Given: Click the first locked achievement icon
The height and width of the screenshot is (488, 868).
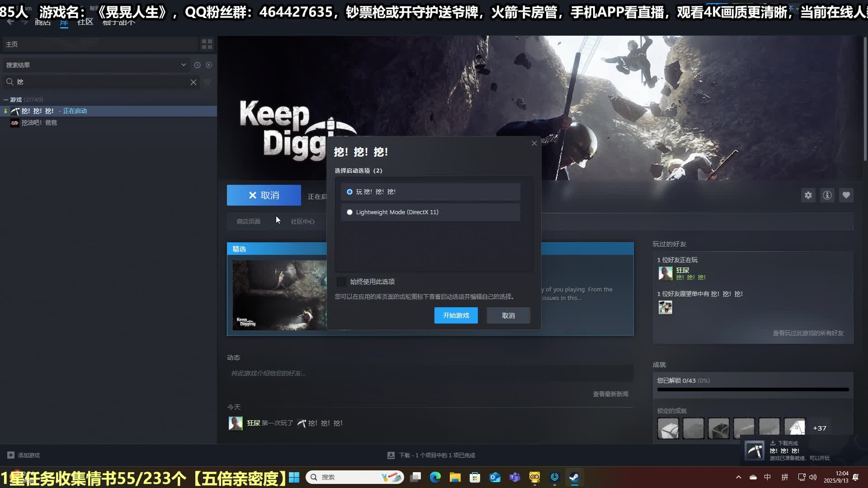Looking at the screenshot, I should [668, 428].
